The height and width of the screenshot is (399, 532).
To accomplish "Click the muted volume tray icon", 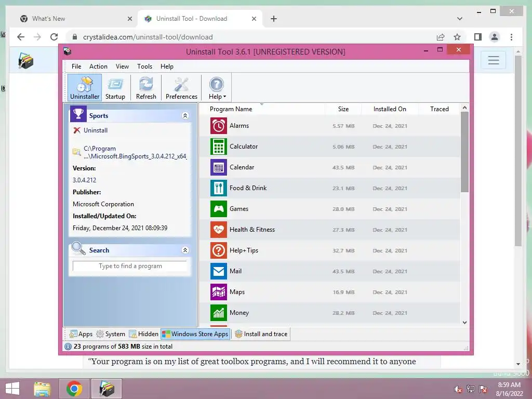I will pyautogui.click(x=458, y=389).
